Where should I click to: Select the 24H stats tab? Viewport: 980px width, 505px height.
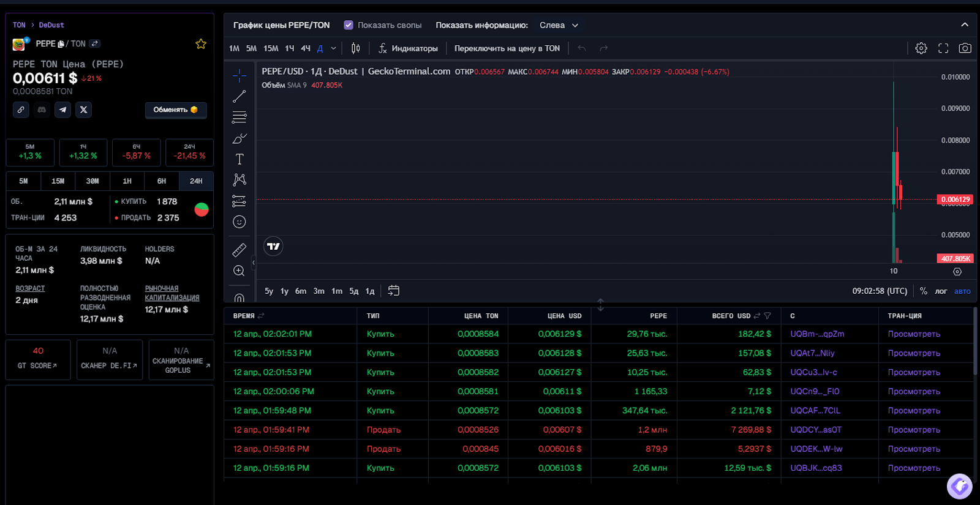tap(196, 181)
